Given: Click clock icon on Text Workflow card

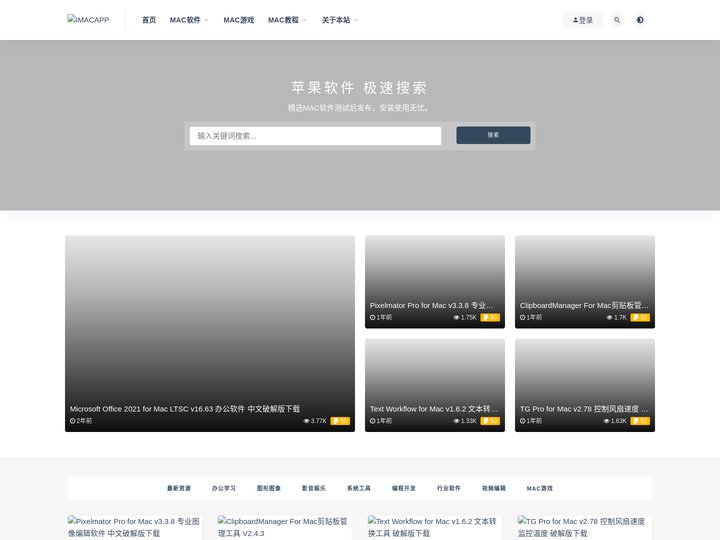Looking at the screenshot, I should (372, 421).
